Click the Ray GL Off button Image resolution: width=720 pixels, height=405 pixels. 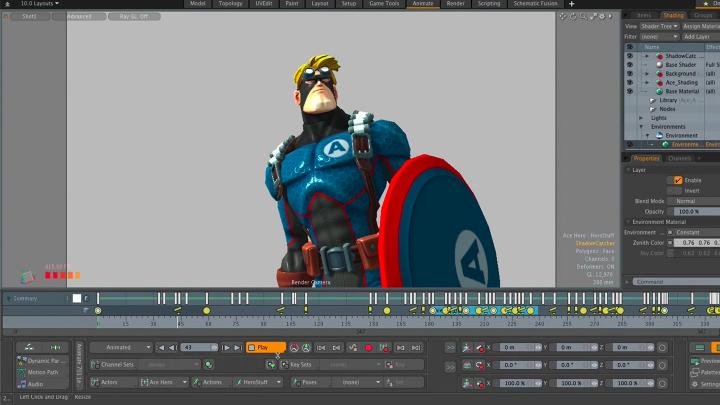136,16
